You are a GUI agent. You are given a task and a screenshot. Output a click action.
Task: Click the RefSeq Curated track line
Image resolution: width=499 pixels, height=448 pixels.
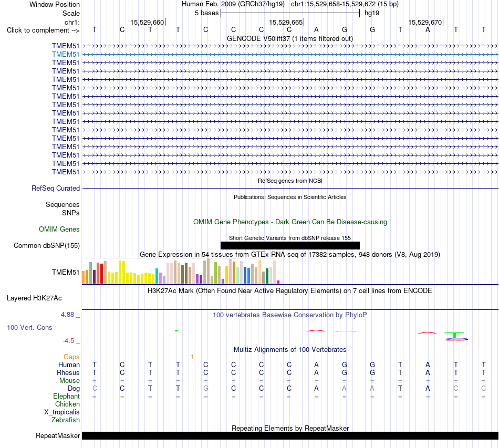[x=290, y=189]
